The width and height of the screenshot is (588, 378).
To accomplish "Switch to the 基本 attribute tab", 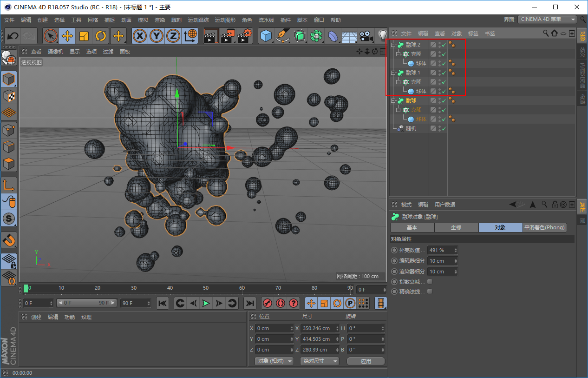I will (x=412, y=228).
